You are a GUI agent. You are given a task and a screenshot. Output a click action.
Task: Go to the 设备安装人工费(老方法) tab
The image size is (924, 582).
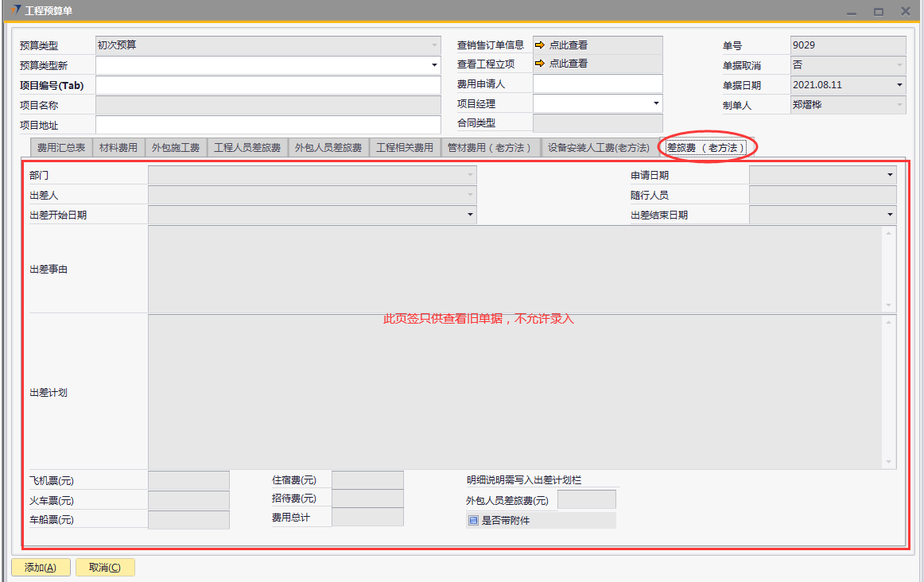[599, 148]
